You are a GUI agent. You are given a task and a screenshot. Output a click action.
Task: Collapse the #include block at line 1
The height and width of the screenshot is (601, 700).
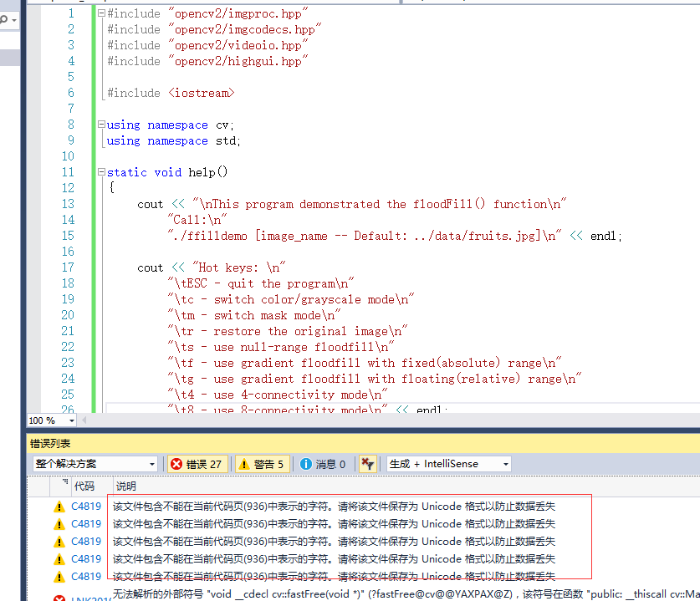coord(101,13)
